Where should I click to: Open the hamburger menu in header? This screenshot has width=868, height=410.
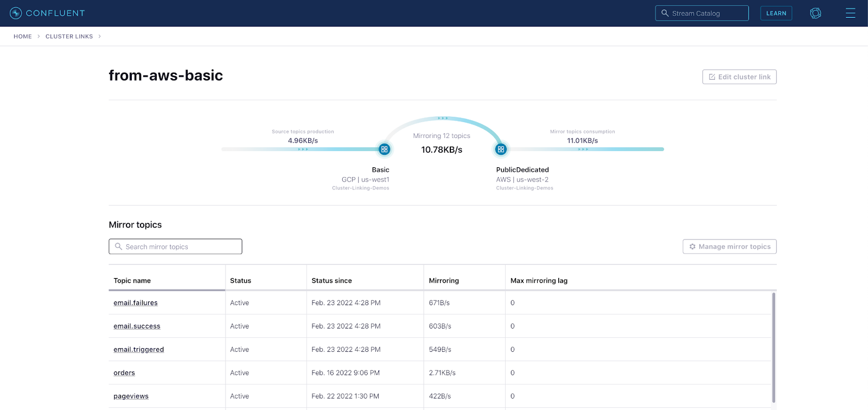(850, 13)
